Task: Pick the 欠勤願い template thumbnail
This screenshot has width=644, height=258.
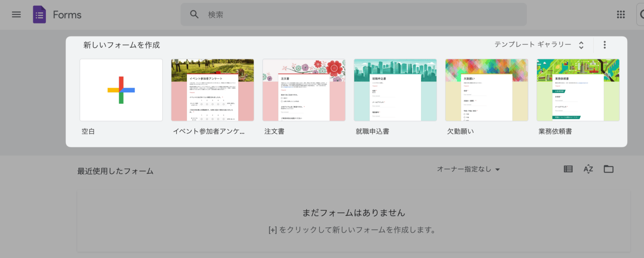Action: (487, 90)
